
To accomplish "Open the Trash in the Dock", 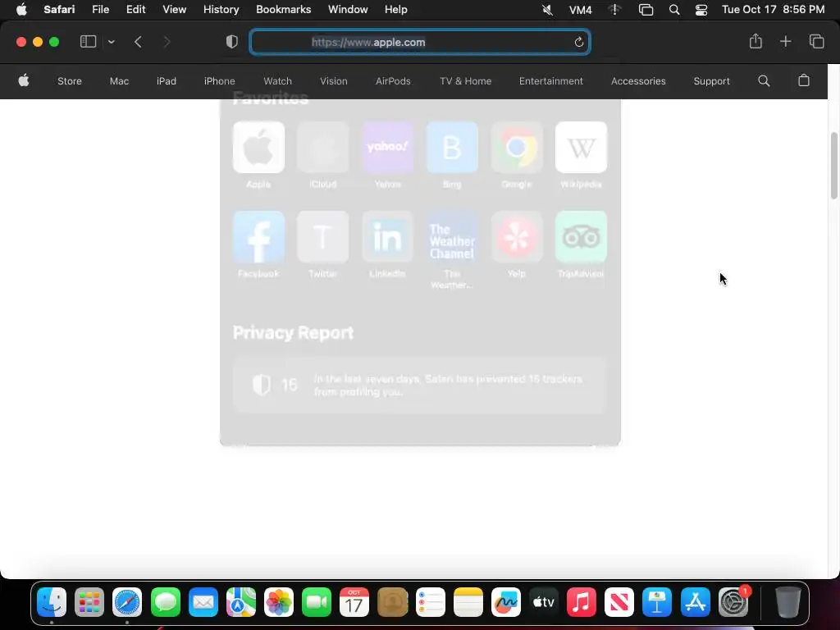I will tap(788, 602).
